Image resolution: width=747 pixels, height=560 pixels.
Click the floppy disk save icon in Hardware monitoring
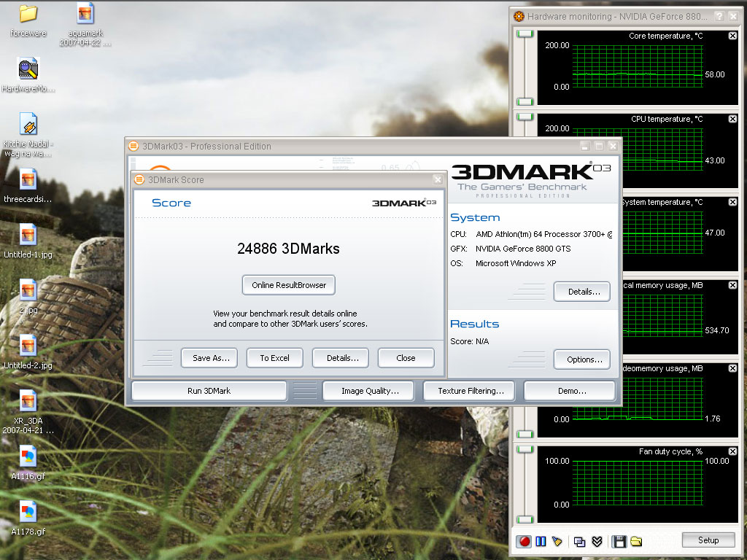[619, 542]
